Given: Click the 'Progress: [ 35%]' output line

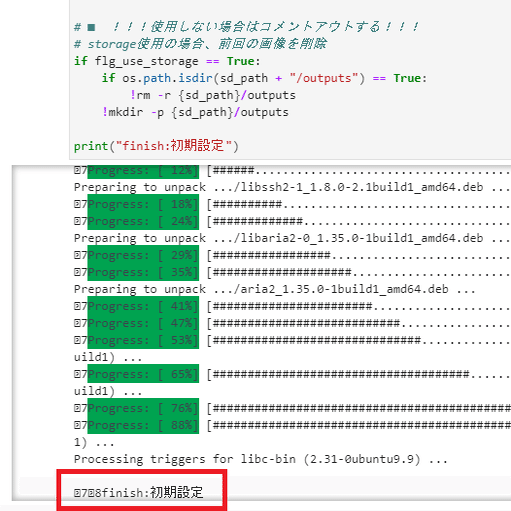Looking at the screenshot, I should coord(292,272).
